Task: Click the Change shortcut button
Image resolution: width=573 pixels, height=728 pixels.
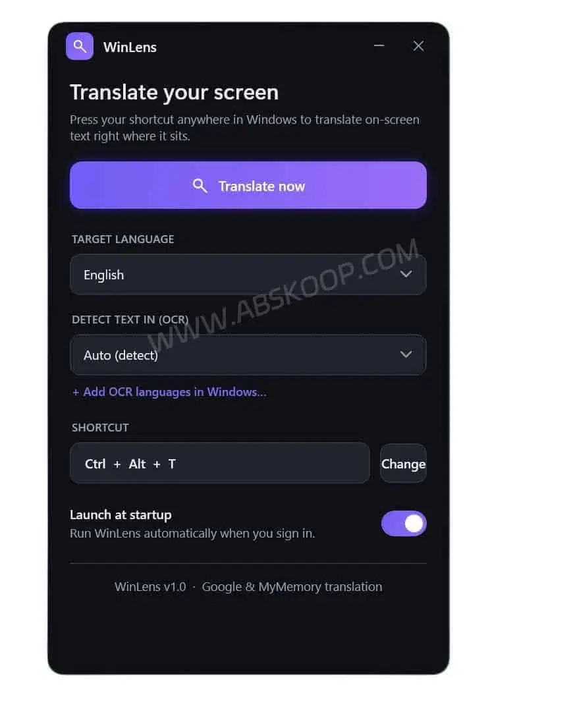Action: 403,463
